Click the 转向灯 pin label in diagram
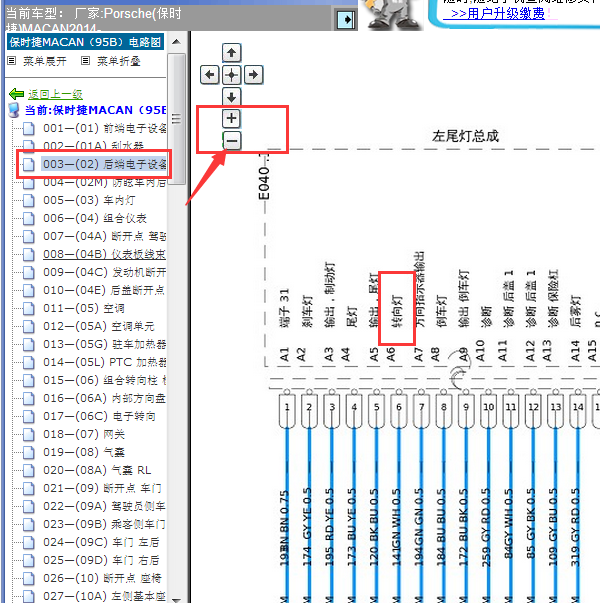The width and height of the screenshot is (600, 603). click(397, 311)
